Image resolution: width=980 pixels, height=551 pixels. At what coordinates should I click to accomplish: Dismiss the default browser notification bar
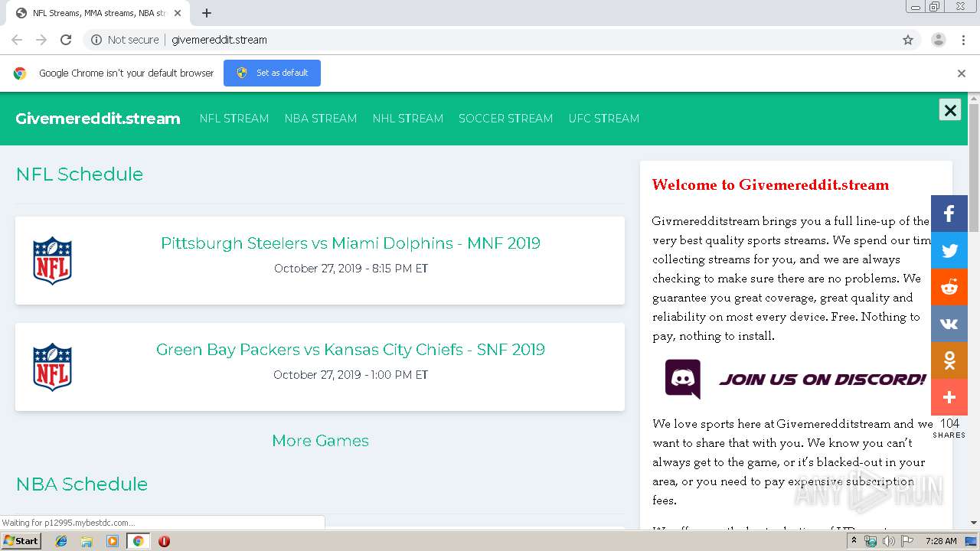click(962, 73)
